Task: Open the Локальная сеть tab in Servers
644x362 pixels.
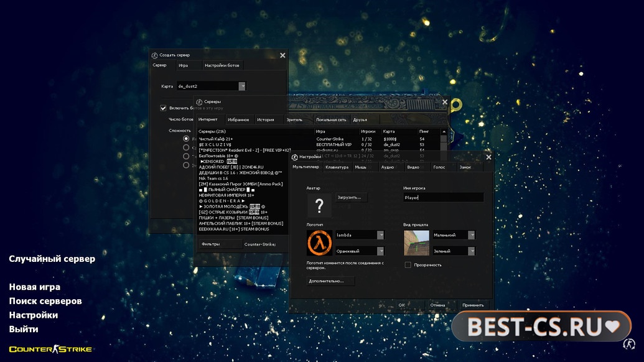Action: 331,120
